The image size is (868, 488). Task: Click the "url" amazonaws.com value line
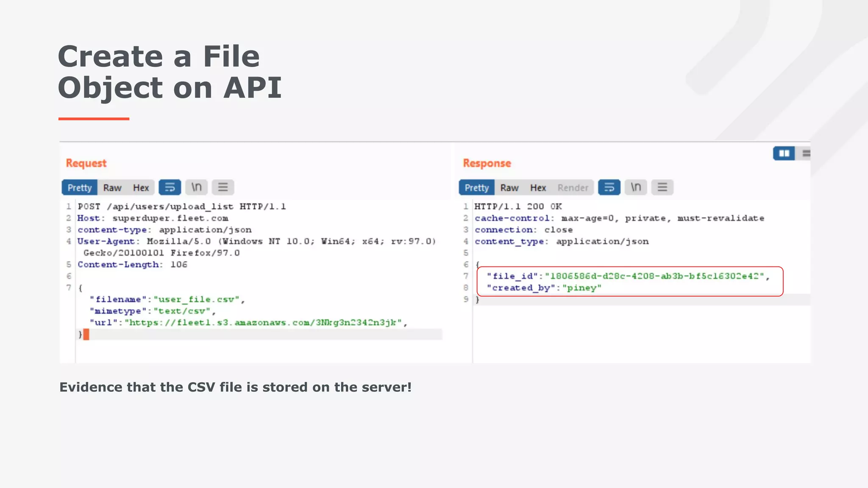[x=248, y=323]
